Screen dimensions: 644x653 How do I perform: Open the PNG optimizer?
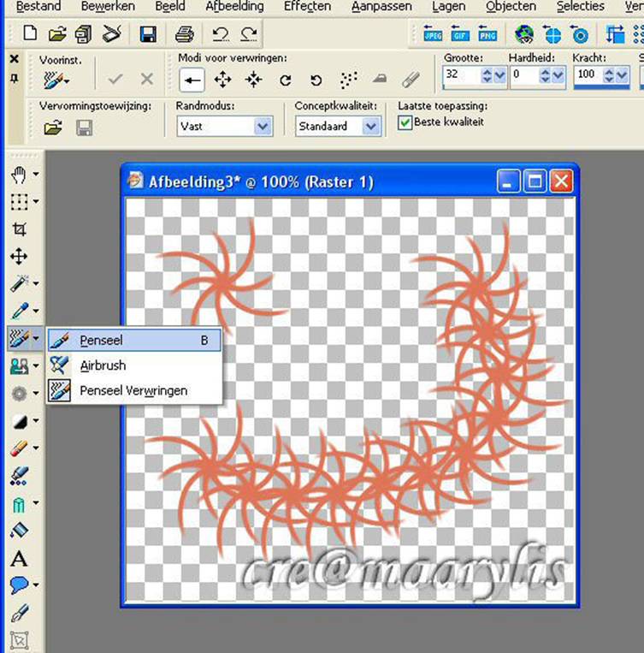click(487, 34)
